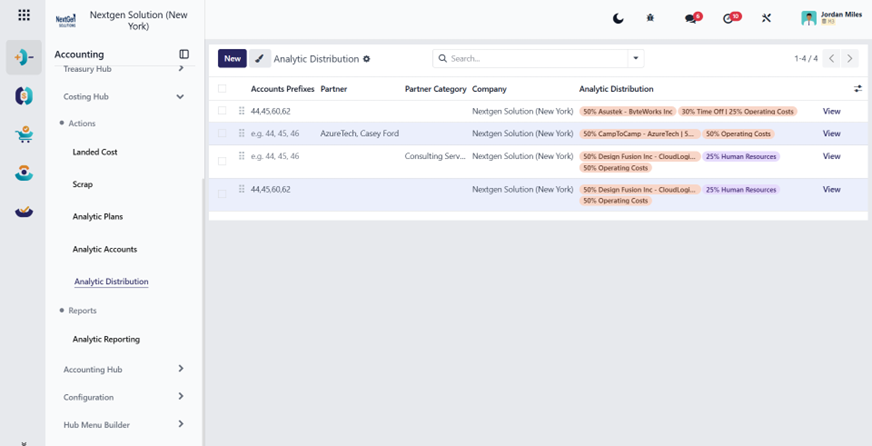
Task: Click View on first 44,45,60,62 row
Action: tap(831, 111)
